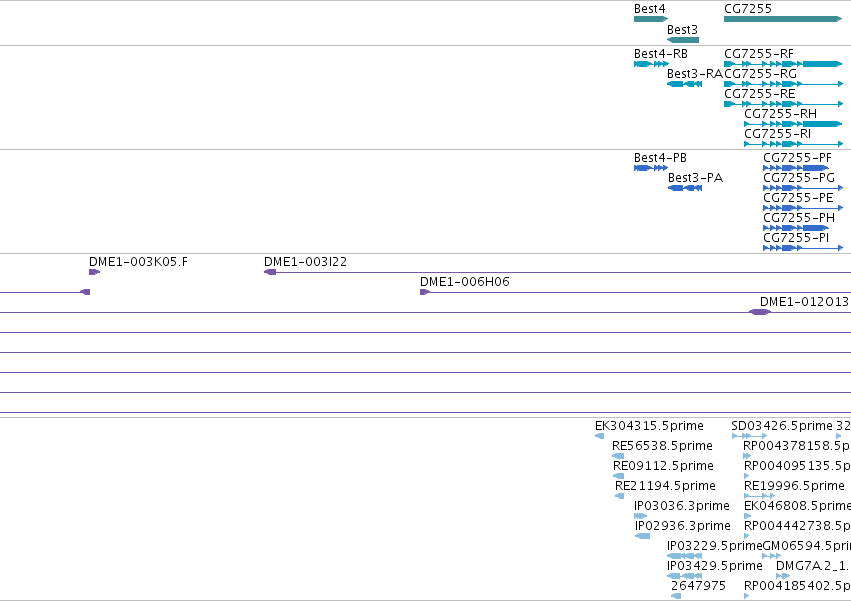The image size is (851, 601).
Task: Select EST SD03426.5prime label
Action: click(782, 426)
